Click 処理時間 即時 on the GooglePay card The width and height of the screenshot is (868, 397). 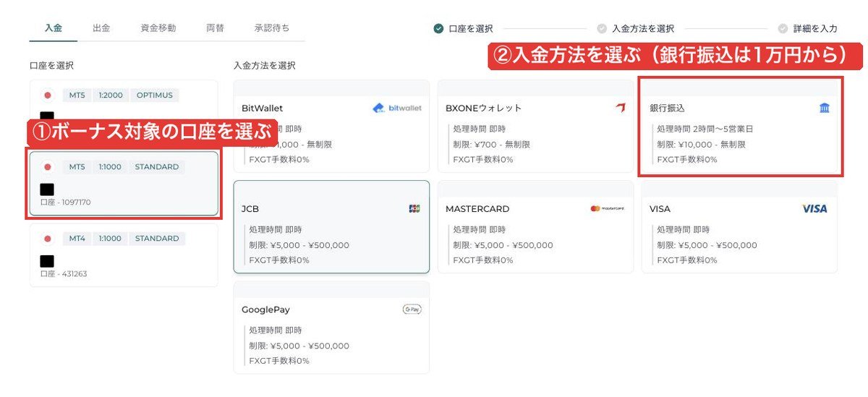276,330
